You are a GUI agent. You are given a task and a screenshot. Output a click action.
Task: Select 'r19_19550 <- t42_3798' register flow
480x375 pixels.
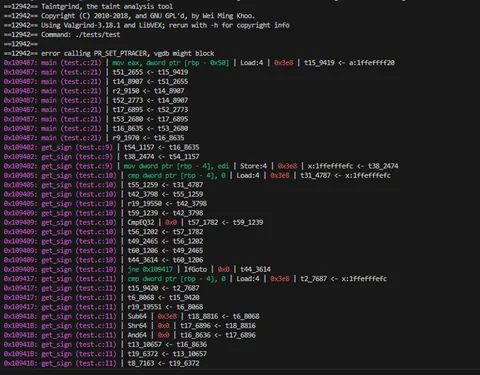point(167,203)
